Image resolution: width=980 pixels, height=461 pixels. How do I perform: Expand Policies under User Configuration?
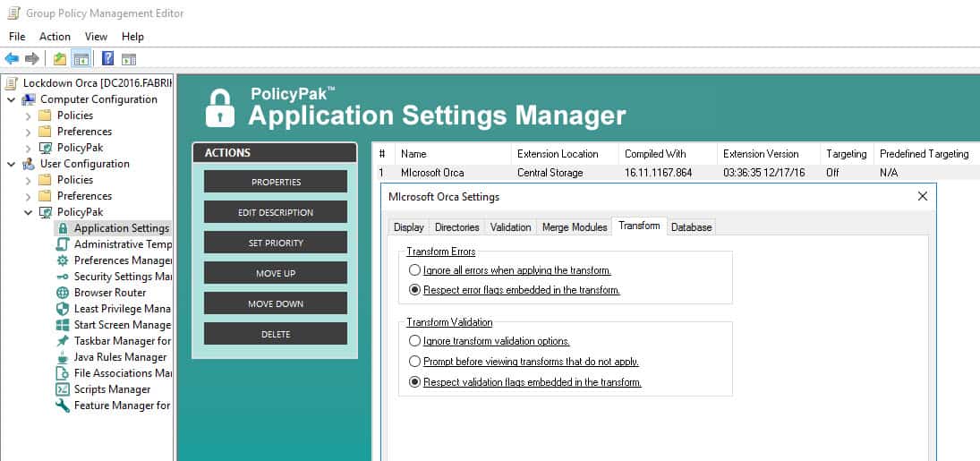point(28,180)
